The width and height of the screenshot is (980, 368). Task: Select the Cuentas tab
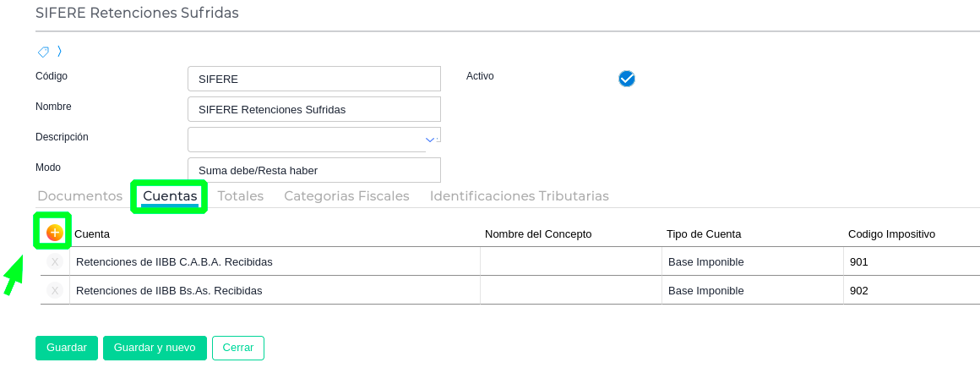(170, 196)
